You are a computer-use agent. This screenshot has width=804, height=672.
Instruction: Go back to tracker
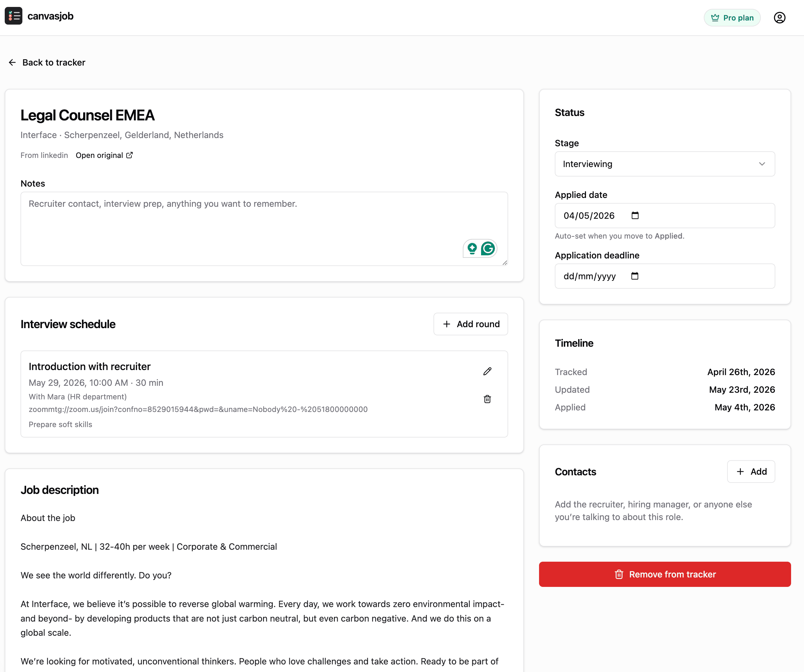(x=47, y=62)
